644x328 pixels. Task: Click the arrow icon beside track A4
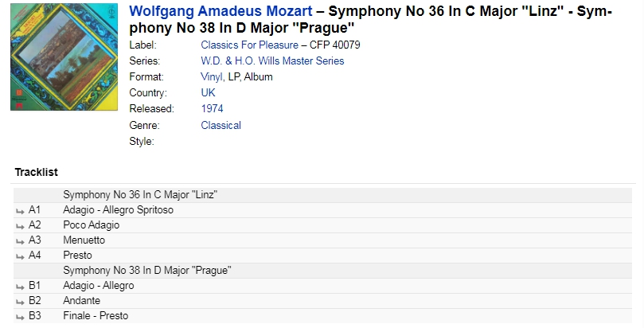(x=20, y=257)
